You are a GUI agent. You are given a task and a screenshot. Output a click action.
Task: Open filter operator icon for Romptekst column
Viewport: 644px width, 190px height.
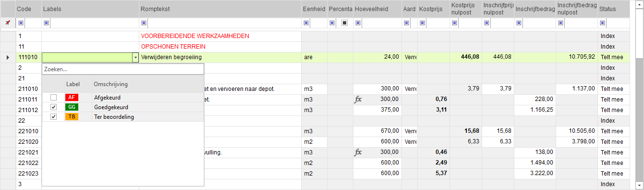point(144,23)
